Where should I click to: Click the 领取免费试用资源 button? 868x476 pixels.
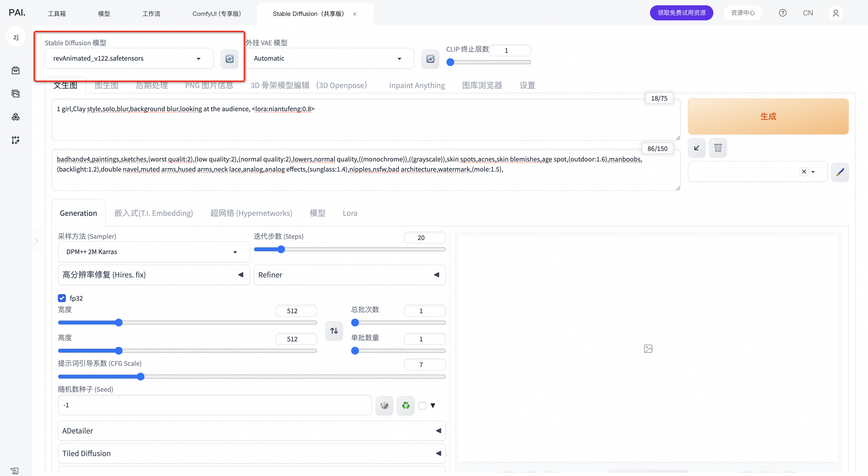tap(681, 13)
